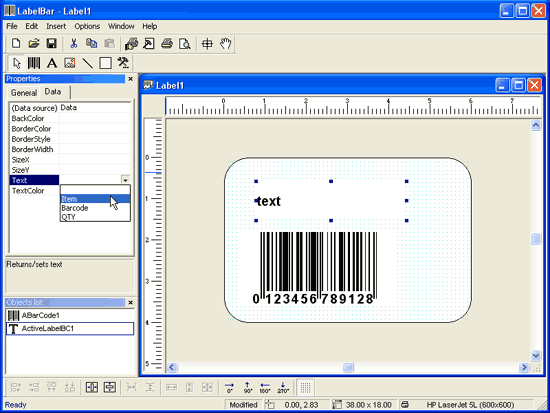Screen dimensions: 550x413
Task: Click the vertical scrollbar thumb
Action: pyautogui.click(x=536, y=239)
